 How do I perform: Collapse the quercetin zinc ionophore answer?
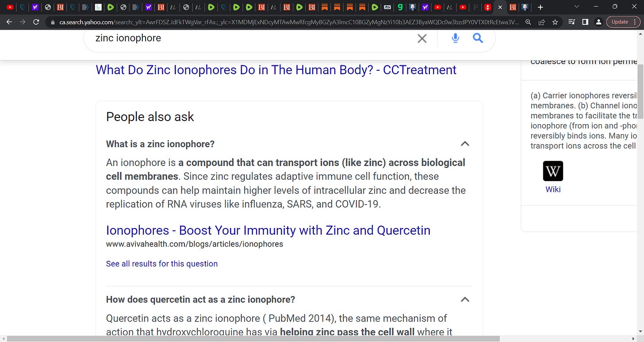click(x=465, y=299)
